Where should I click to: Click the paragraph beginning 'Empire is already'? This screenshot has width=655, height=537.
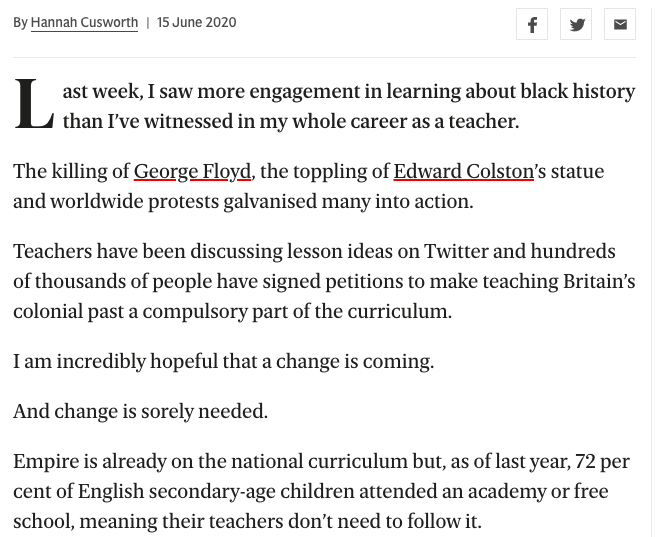pyautogui.click(x=322, y=491)
